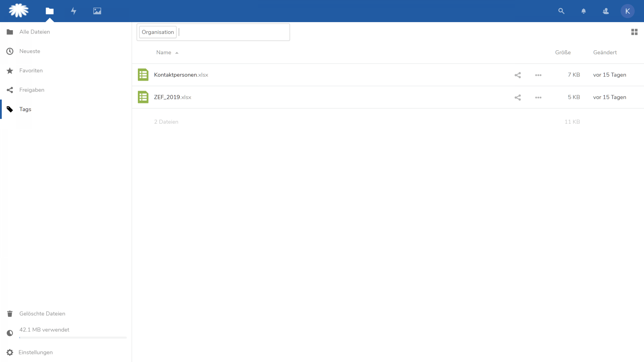Image resolution: width=644 pixels, height=362 pixels.
Task: Open the Gallery photos icon
Action: click(97, 11)
